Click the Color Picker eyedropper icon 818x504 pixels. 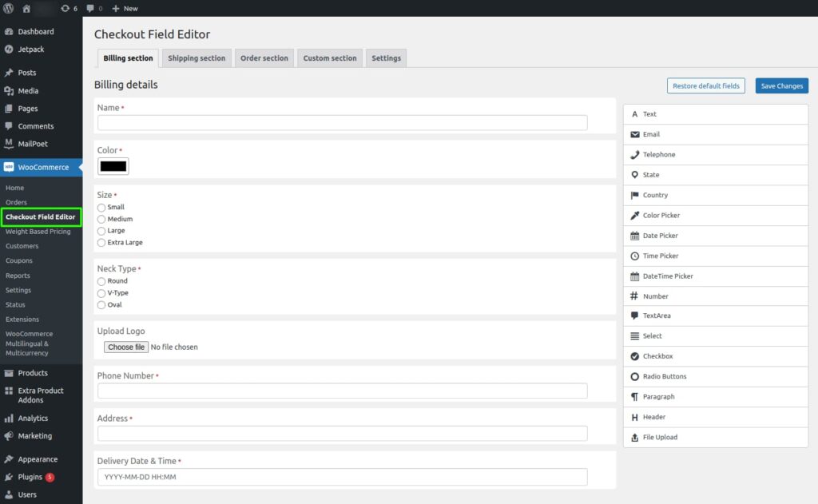634,216
